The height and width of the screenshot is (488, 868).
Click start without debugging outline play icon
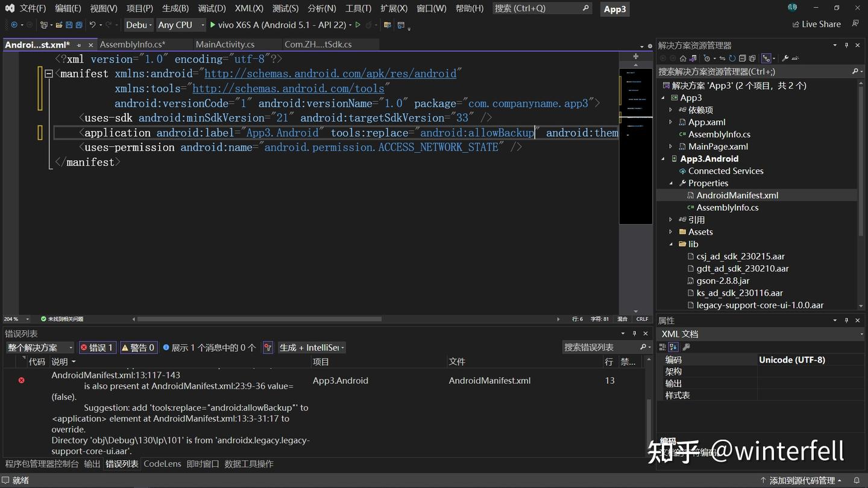point(357,25)
